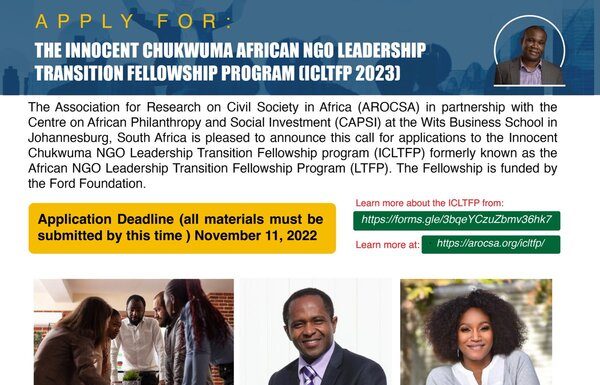The width and height of the screenshot is (600, 385).
Task: Click 'Learn more about the ICLTFP from:' label
Action: pos(429,203)
